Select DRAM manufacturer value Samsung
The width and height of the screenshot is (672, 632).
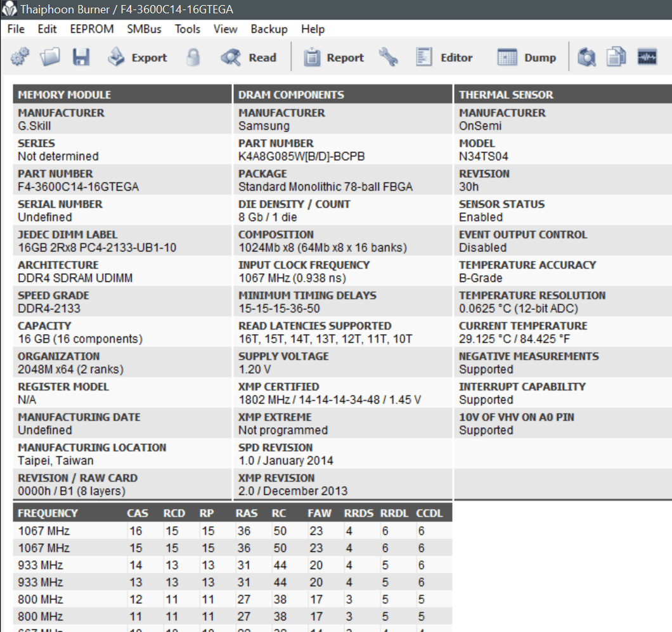pyautogui.click(x=264, y=126)
